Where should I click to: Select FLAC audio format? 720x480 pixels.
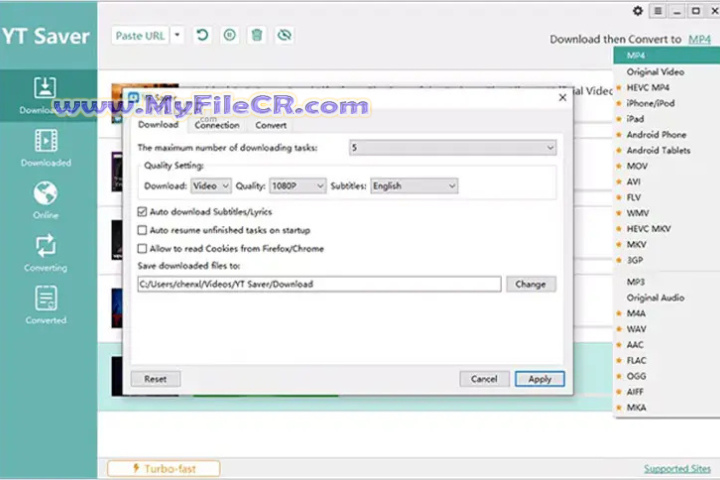tap(667, 360)
